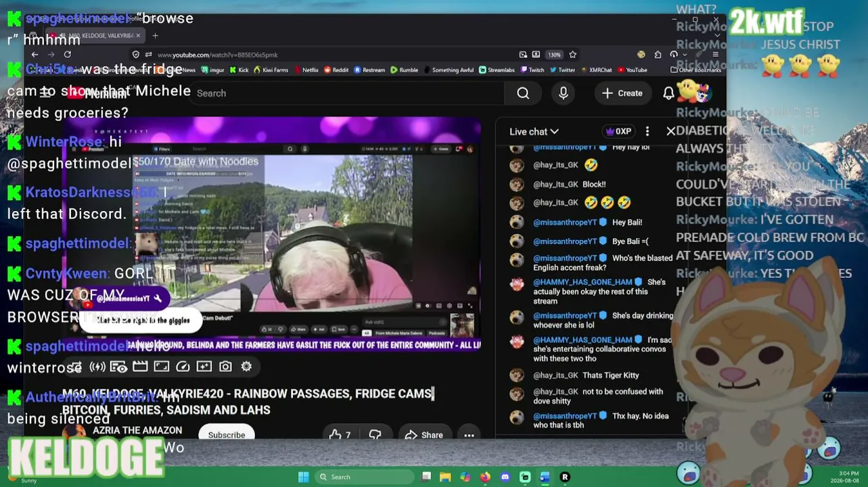Reload the YouTube page

tap(67, 55)
